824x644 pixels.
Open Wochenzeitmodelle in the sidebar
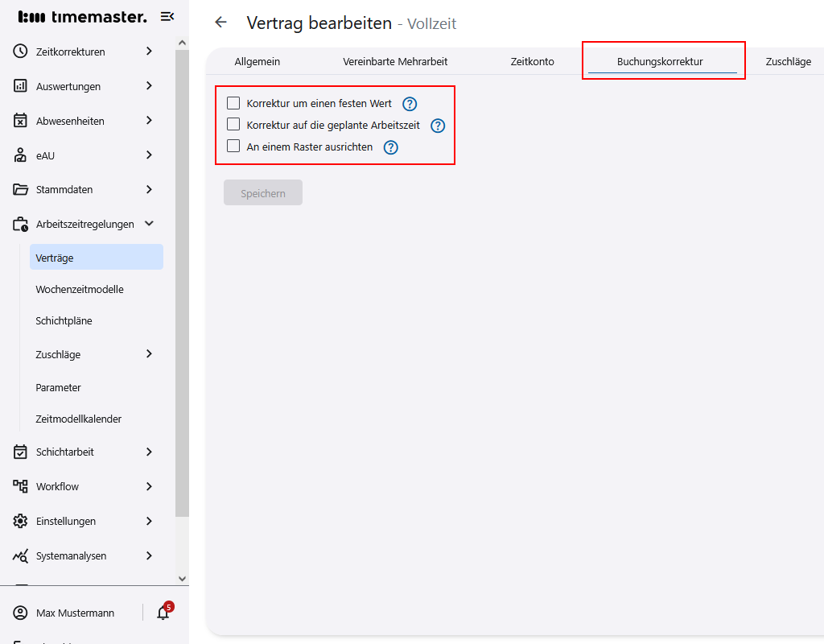point(80,289)
